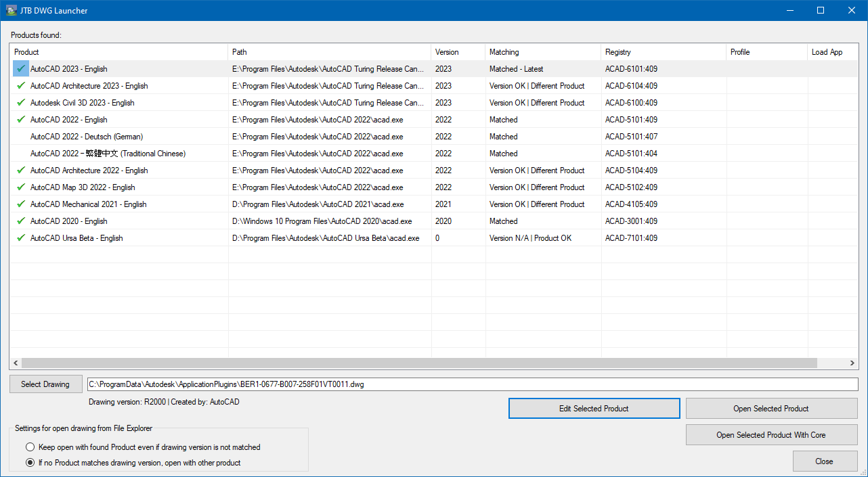Sort by the Version column header
Image resolution: width=868 pixels, height=477 pixels.
click(458, 52)
